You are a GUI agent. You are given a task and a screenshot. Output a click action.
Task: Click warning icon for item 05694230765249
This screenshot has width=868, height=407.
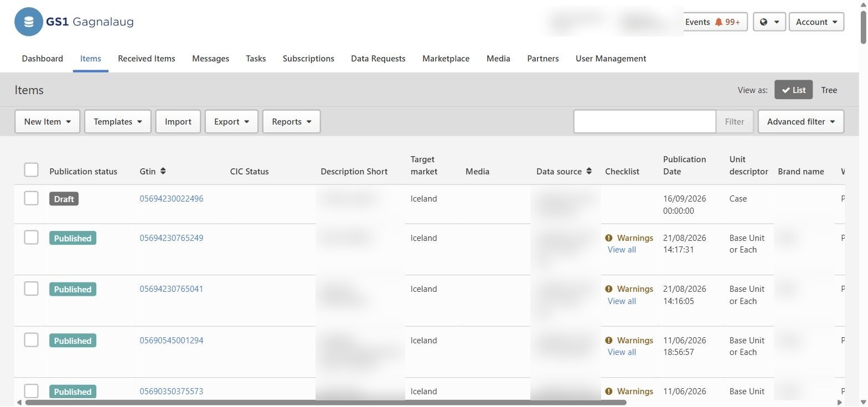609,238
